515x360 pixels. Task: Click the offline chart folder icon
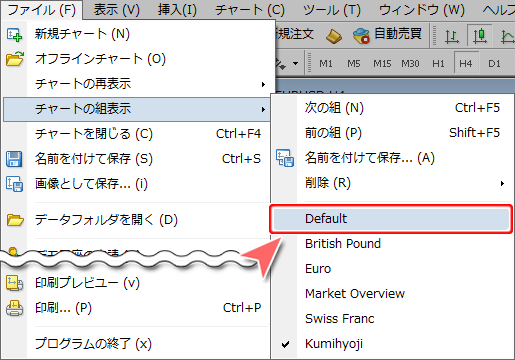pyautogui.click(x=15, y=59)
